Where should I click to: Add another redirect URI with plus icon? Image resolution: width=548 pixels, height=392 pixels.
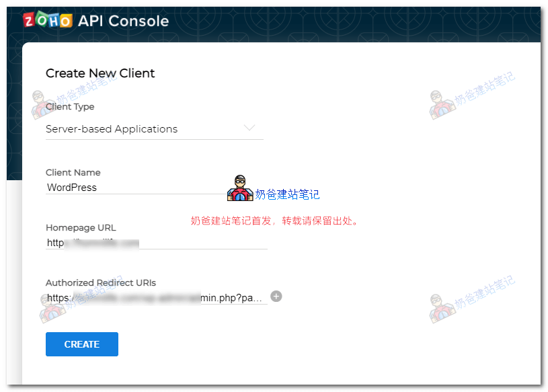[276, 296]
